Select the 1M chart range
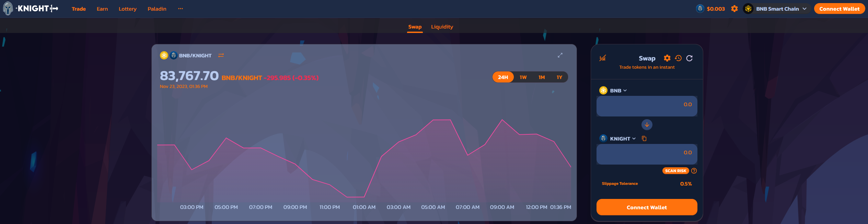The width and height of the screenshot is (868, 224). [x=542, y=77]
